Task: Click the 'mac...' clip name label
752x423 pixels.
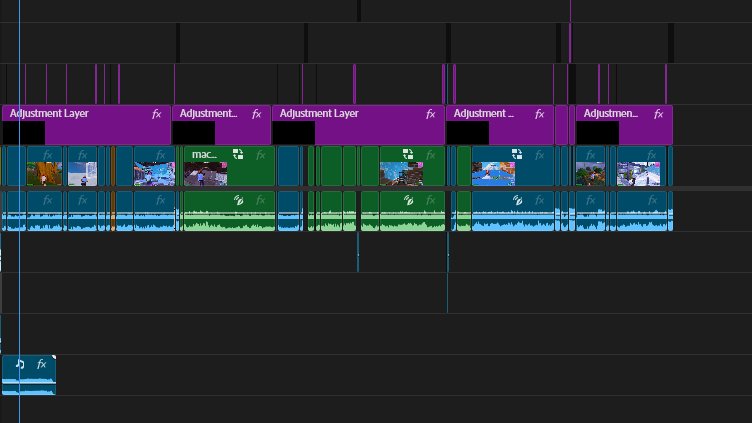Action: point(204,154)
